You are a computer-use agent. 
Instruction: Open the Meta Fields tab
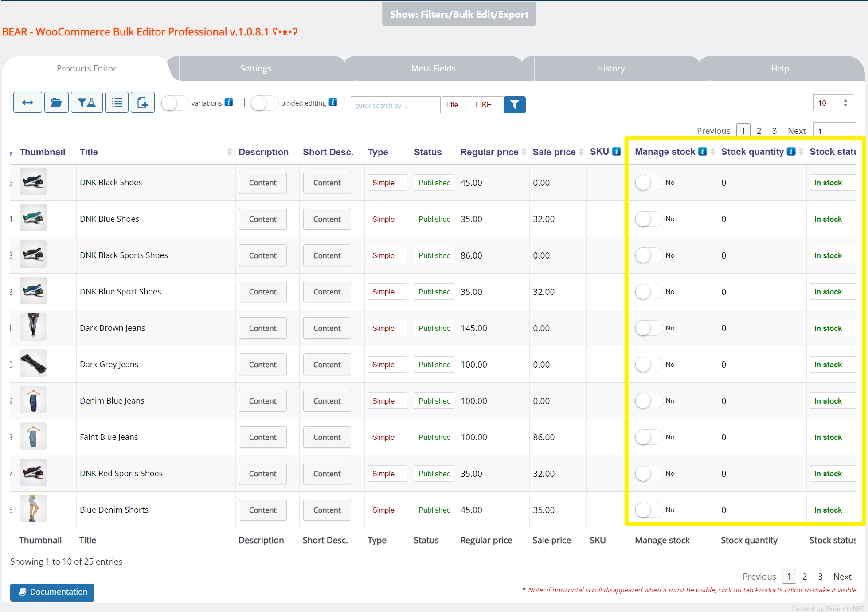click(x=433, y=68)
